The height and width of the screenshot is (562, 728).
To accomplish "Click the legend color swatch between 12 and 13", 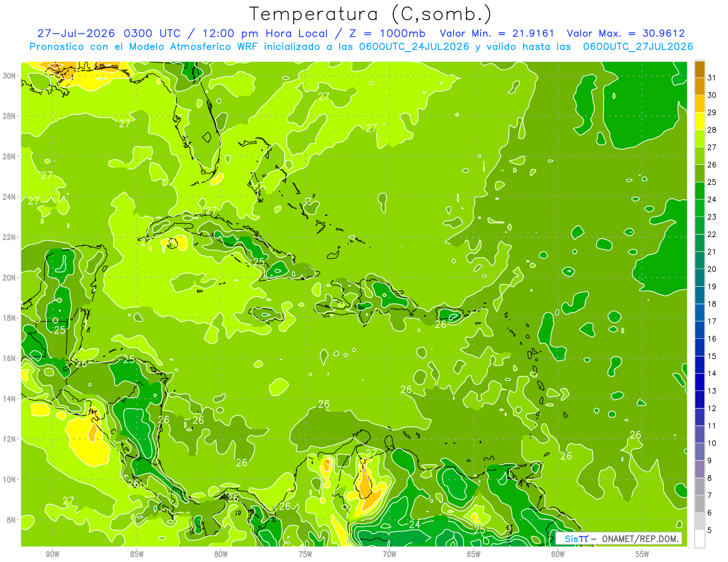I will coord(699,400).
